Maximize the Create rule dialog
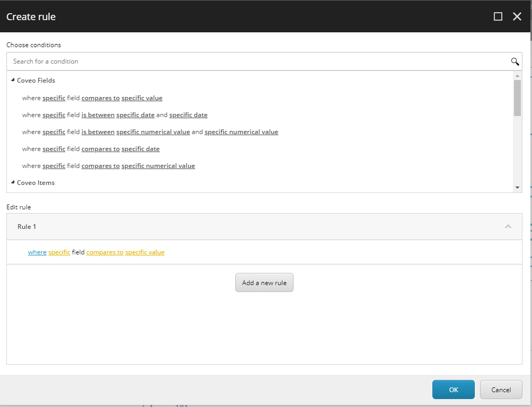The height and width of the screenshot is (407, 532). (x=498, y=16)
